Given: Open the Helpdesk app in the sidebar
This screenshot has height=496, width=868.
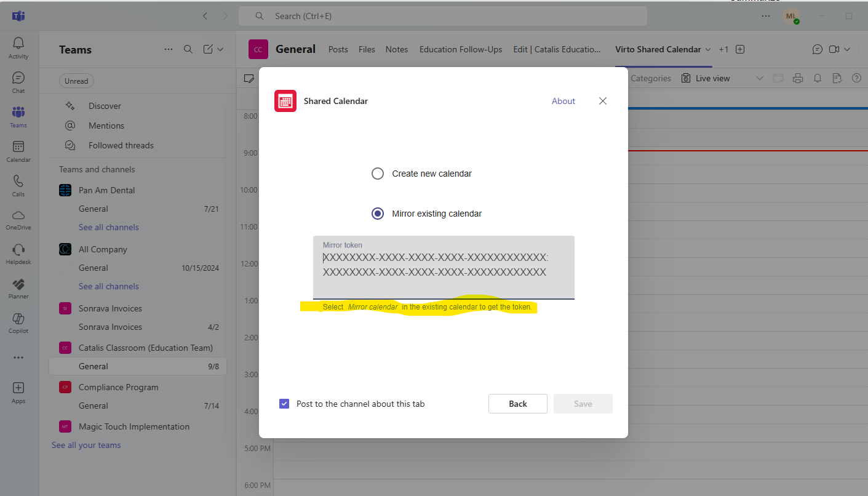Looking at the screenshot, I should point(18,254).
